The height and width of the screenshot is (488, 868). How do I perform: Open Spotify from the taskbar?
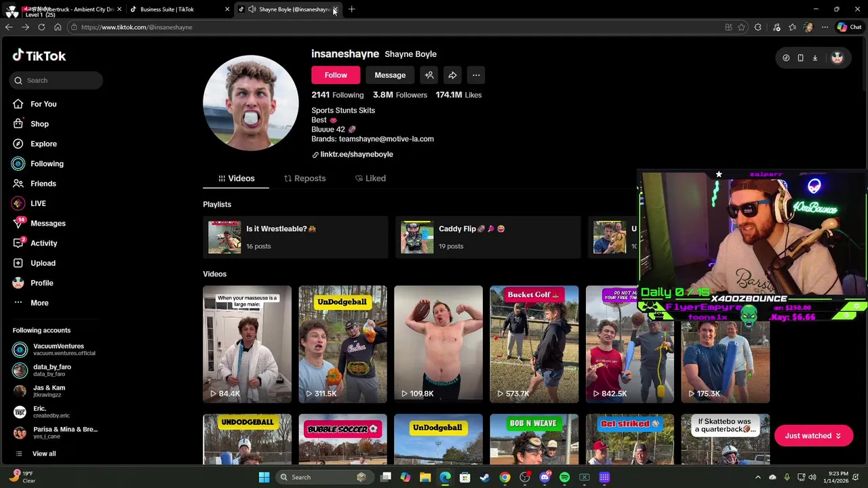(x=565, y=477)
